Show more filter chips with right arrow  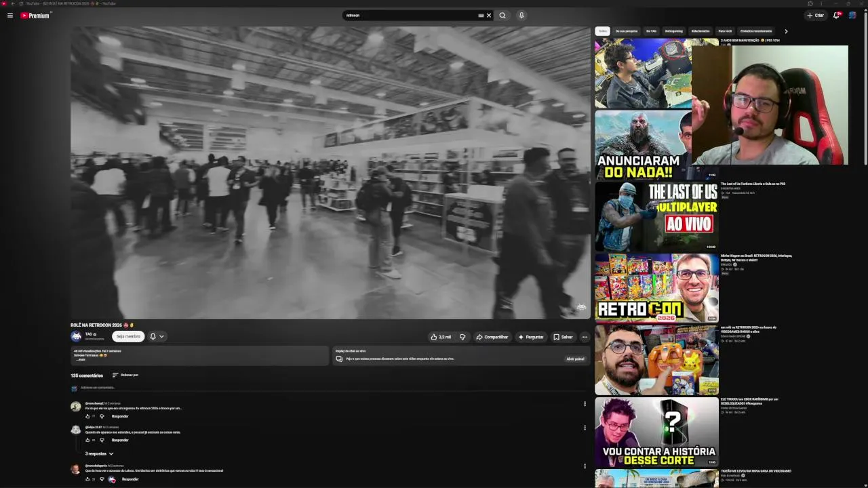tap(786, 31)
